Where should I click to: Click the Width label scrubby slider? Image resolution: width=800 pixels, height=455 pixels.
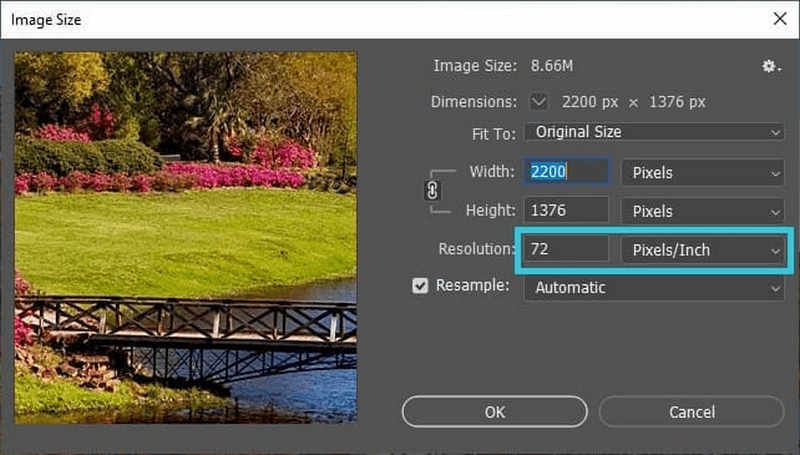[x=491, y=172]
